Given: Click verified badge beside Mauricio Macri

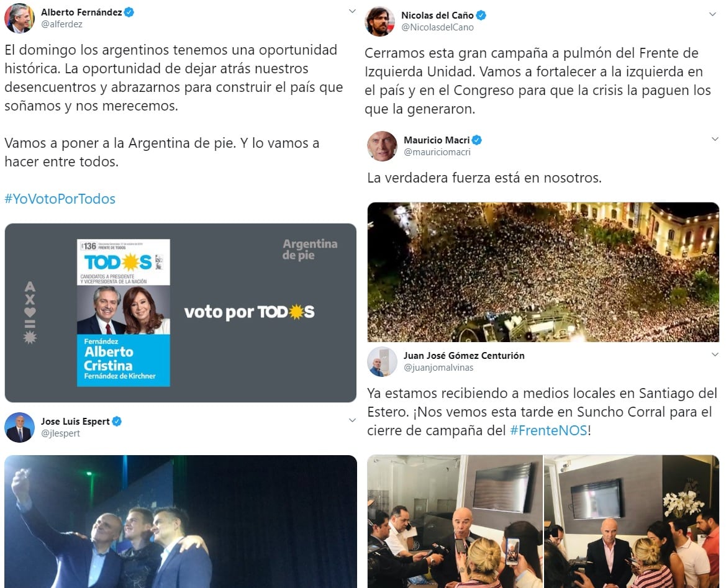Looking at the screenshot, I should tap(477, 140).
